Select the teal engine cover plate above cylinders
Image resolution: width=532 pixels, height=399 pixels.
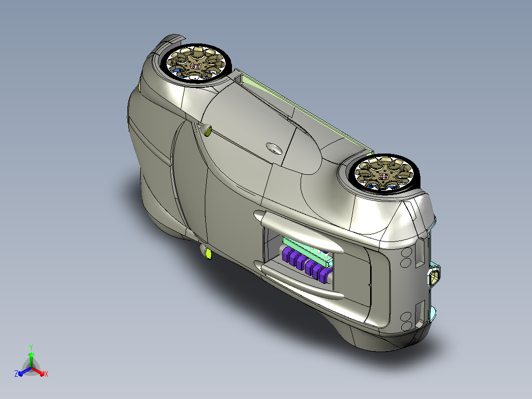pos(307,250)
